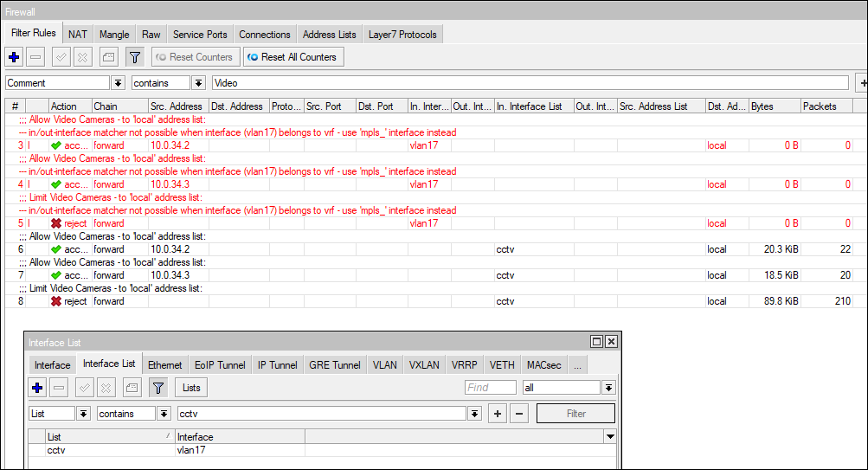Close the Interface List window
The image size is (868, 470).
point(611,342)
